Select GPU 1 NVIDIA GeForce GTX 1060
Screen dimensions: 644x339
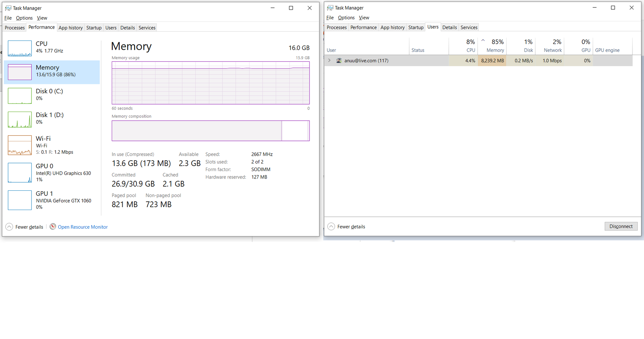tap(52, 200)
